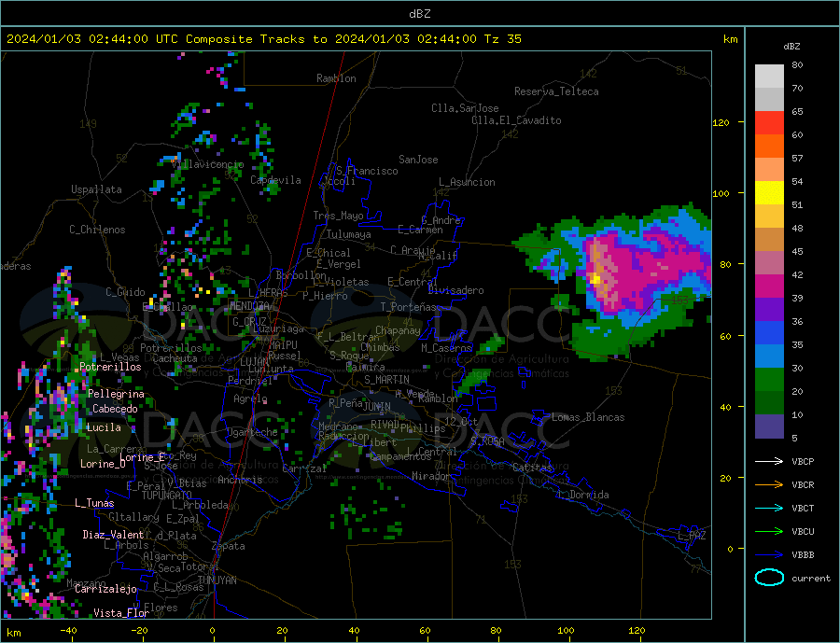Click the green VBCU arrow icon

(x=769, y=532)
